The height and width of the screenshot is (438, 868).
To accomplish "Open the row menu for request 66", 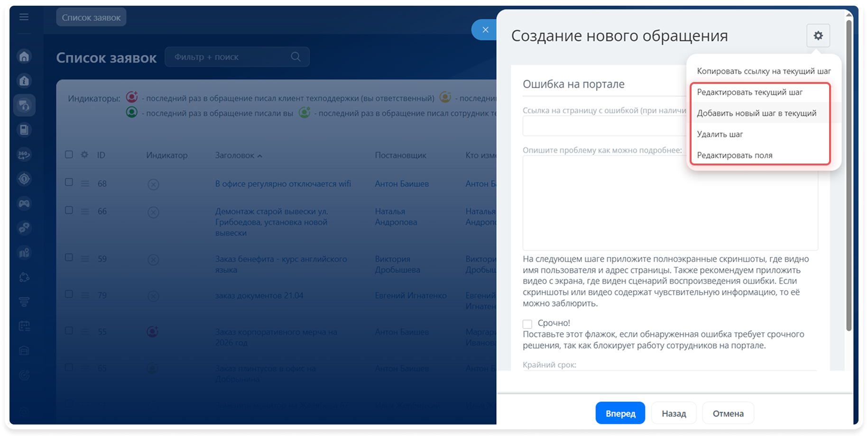I will (85, 211).
